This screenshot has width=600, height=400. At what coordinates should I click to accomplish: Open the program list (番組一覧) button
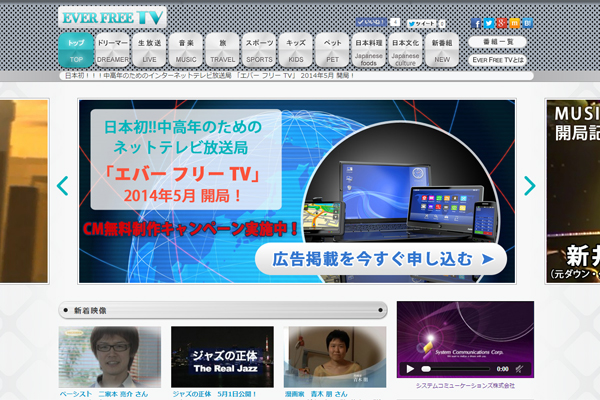pos(497,42)
